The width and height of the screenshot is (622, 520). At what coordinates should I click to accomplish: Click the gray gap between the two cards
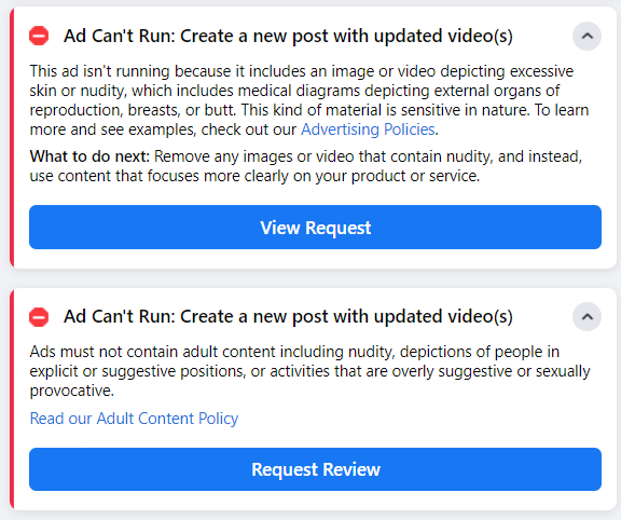click(313, 278)
